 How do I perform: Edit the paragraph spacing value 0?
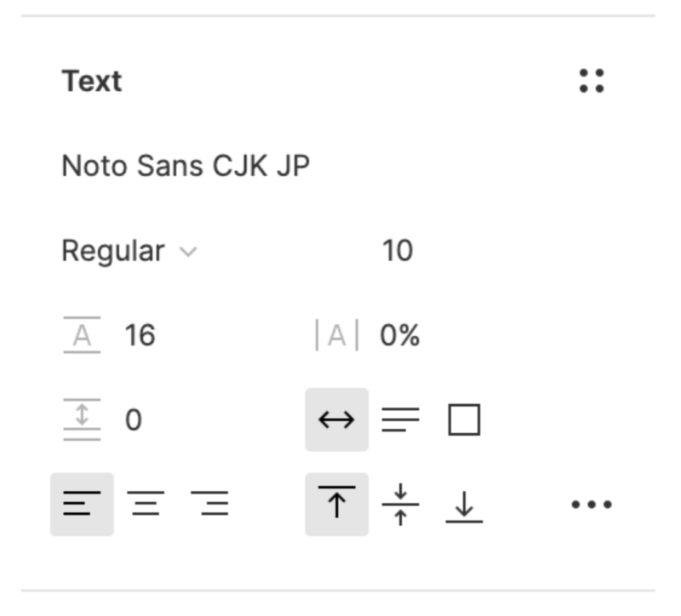pos(134,419)
